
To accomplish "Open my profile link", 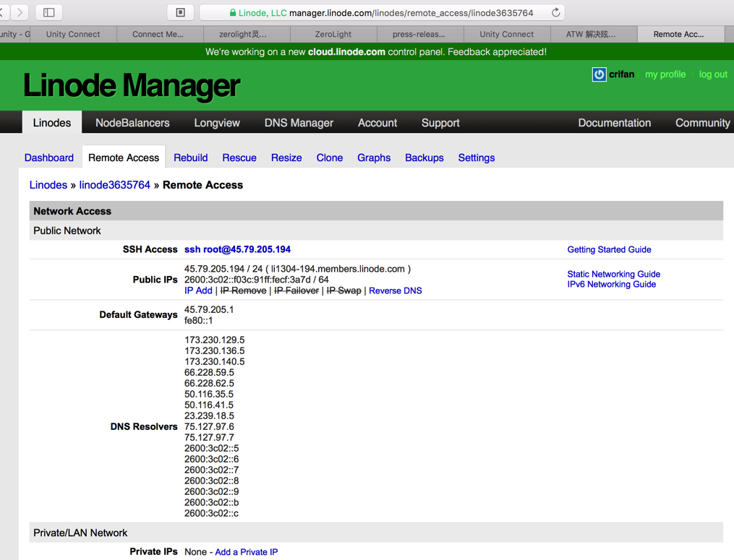I will [665, 74].
